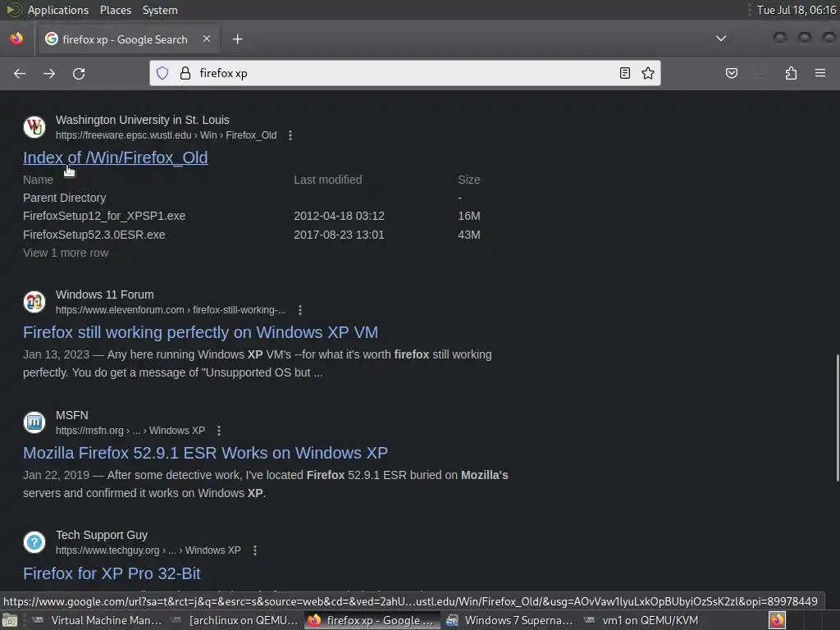Switch to 'archlinux on QEMU' taskbar window

(x=235, y=620)
